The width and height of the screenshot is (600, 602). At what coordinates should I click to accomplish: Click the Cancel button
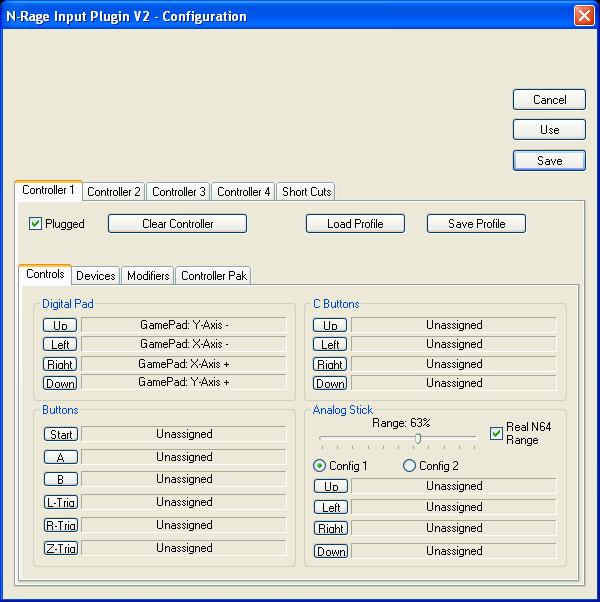(549, 100)
